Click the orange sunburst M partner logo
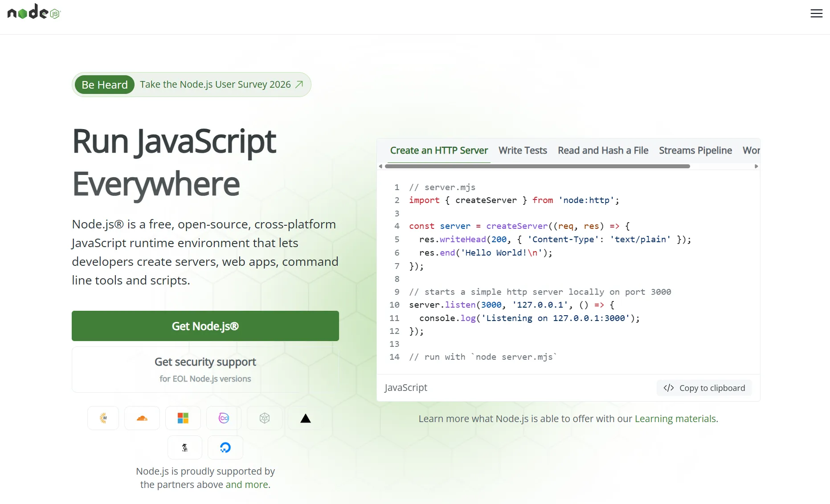830x504 pixels. (x=103, y=418)
